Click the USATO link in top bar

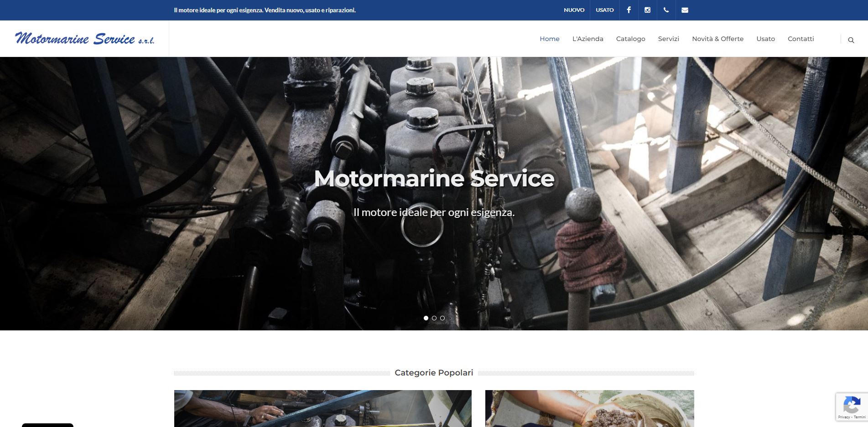coord(604,10)
